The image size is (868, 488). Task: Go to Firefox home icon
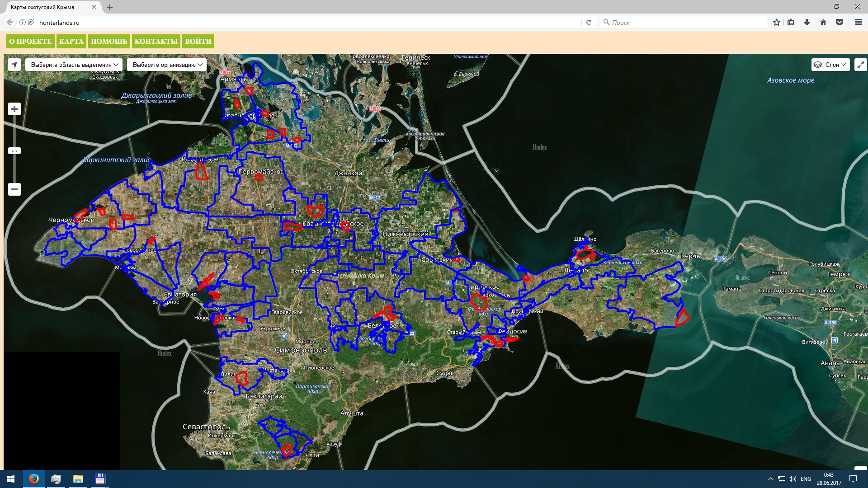tap(823, 22)
